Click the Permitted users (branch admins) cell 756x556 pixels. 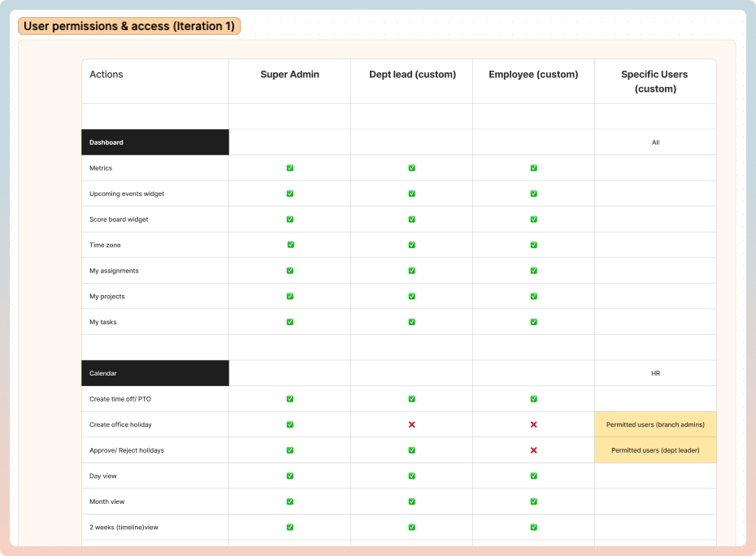pyautogui.click(x=655, y=424)
